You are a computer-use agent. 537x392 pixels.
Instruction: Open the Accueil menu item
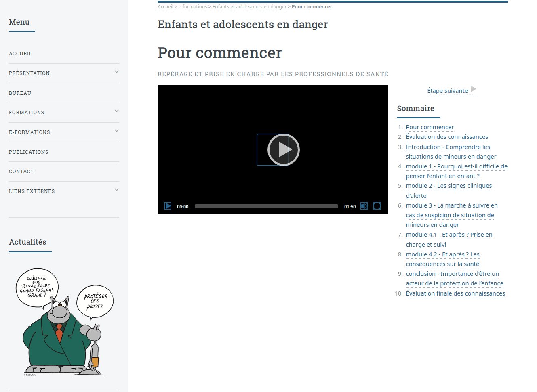tap(21, 54)
